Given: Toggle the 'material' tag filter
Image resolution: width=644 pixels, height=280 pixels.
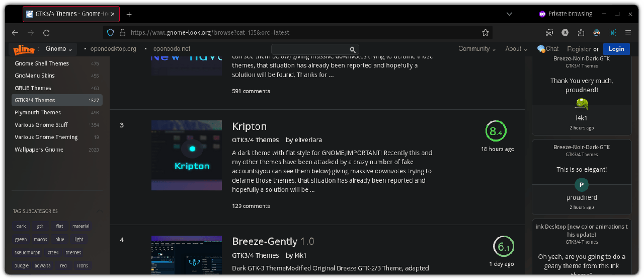Looking at the screenshot, I should (80, 226).
